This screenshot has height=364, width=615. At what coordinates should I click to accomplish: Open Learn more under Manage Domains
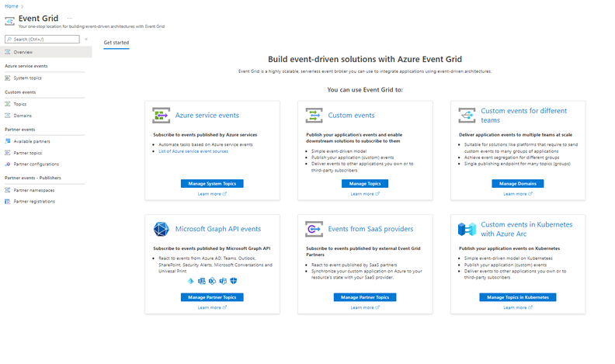coord(518,194)
